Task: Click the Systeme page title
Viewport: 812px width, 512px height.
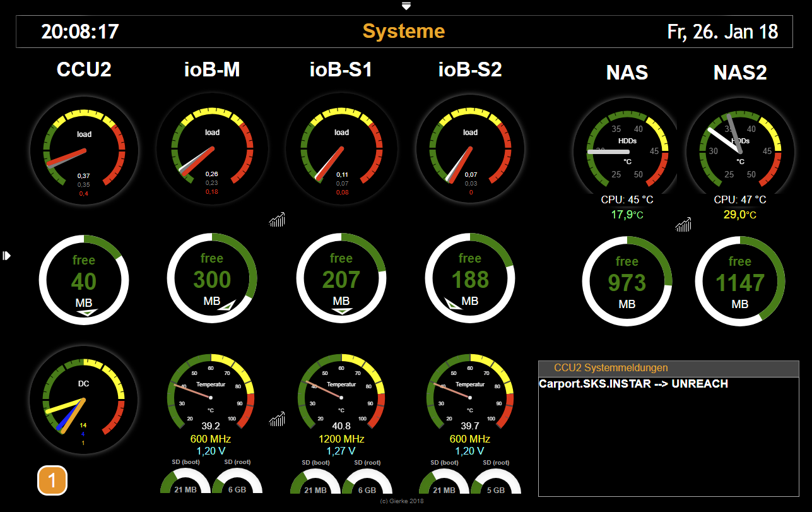Action: (404, 31)
